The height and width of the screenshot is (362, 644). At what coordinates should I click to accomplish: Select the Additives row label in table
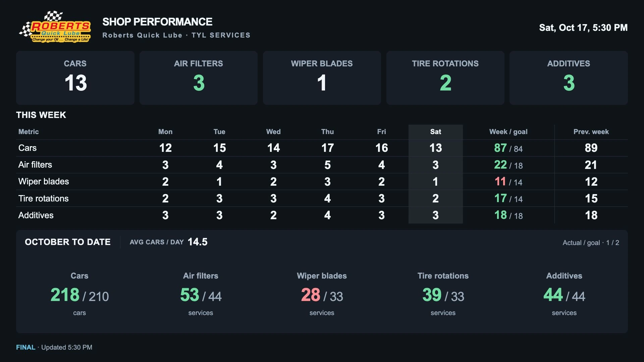point(36,215)
